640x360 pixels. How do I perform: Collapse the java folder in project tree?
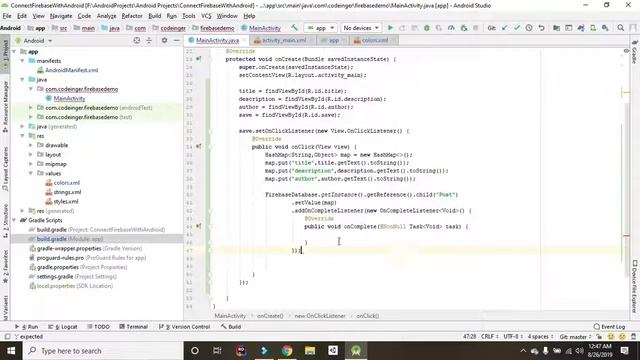click(22, 79)
